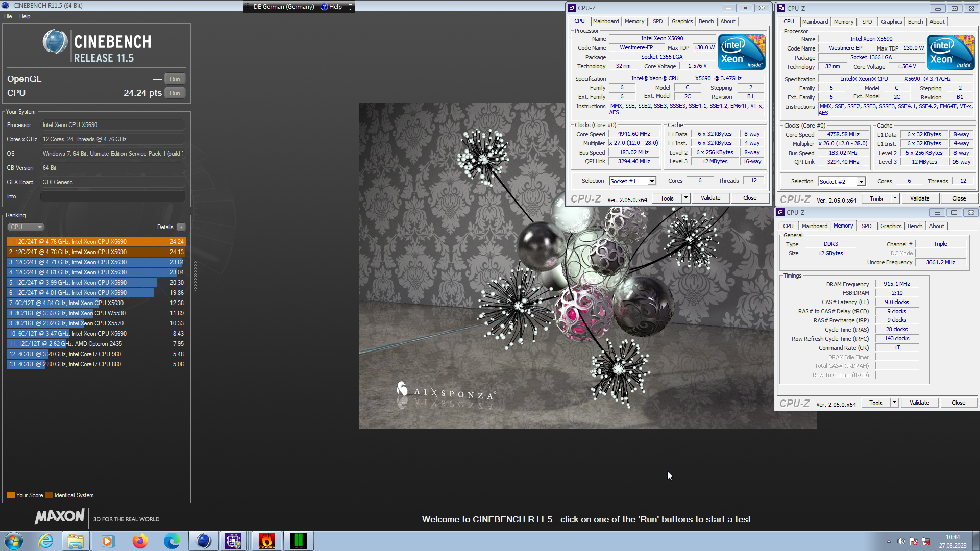The width and height of the screenshot is (980, 551).
Task: Run the OpenGL benchmark
Action: [175, 79]
